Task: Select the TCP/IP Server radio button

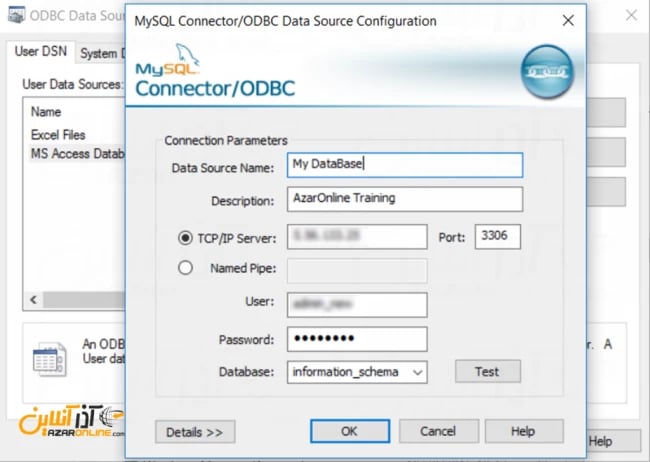Action: tap(185, 238)
